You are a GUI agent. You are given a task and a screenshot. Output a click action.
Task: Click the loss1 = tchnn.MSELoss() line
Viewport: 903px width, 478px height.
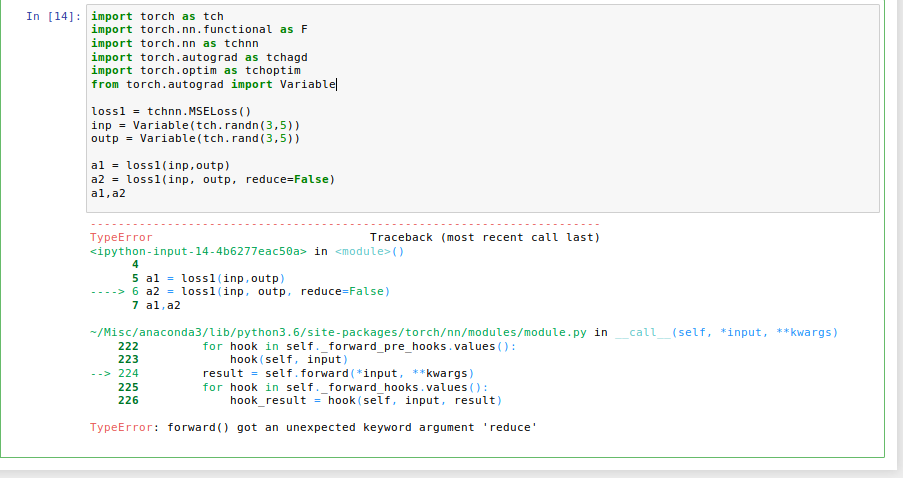click(x=171, y=111)
